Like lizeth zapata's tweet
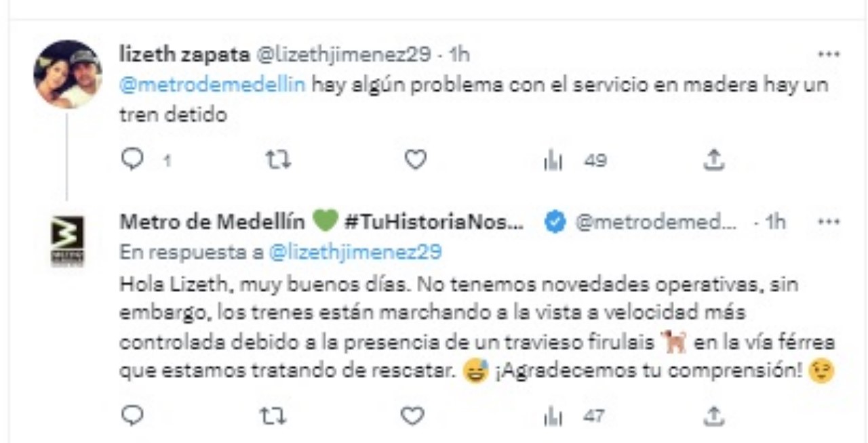 pos(415,160)
